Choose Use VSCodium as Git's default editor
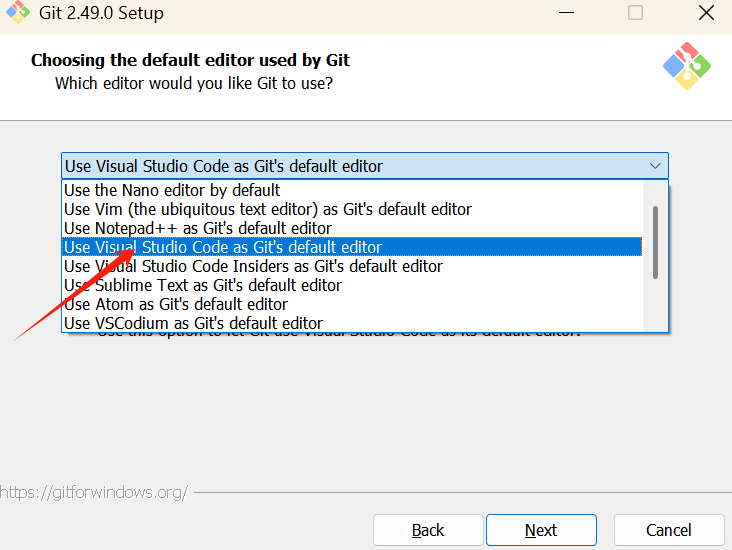 click(x=352, y=323)
